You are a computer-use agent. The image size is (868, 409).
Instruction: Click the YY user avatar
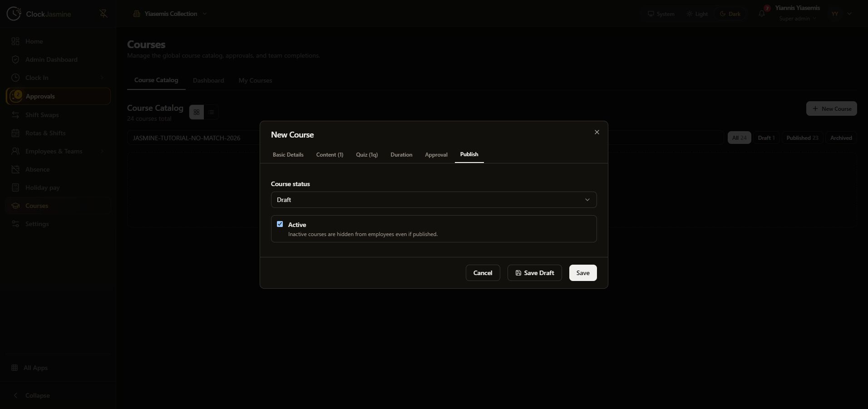(835, 14)
